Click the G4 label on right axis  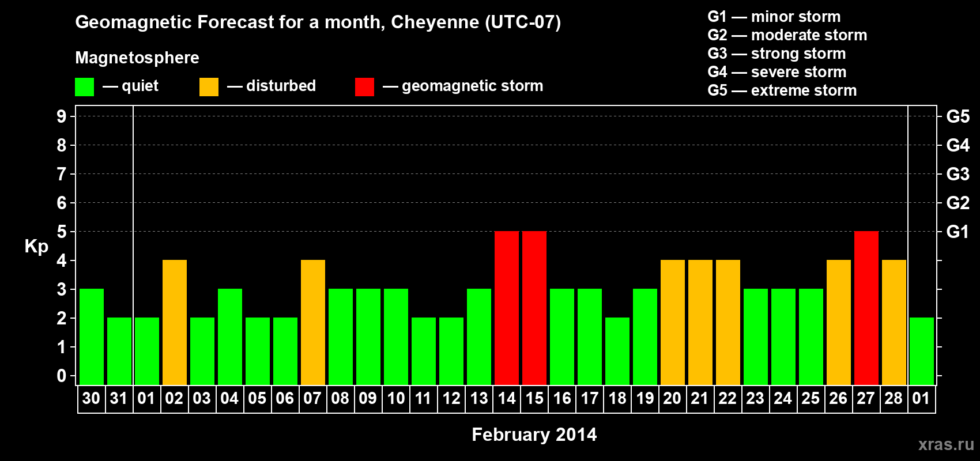pyautogui.click(x=958, y=145)
